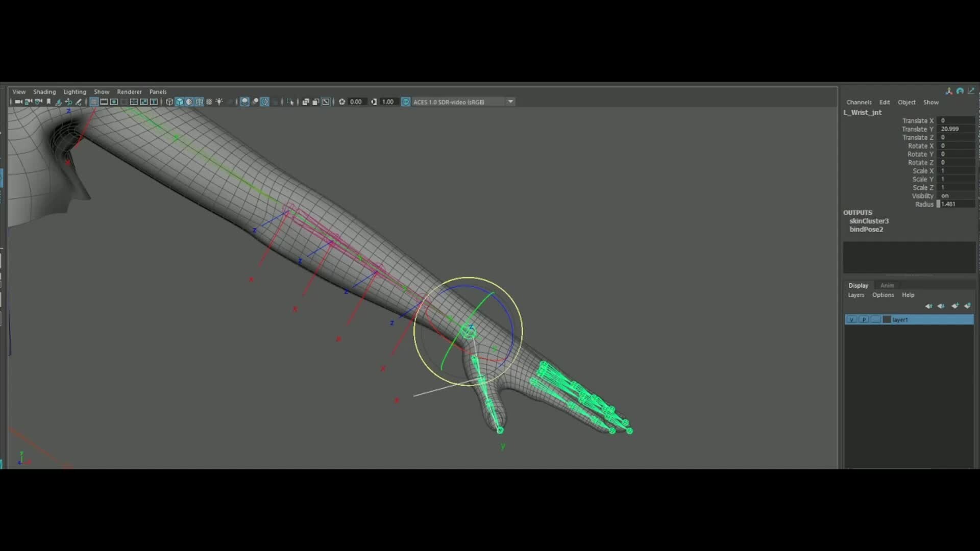
Task: Select the X-ray display icon
Action: point(246,102)
